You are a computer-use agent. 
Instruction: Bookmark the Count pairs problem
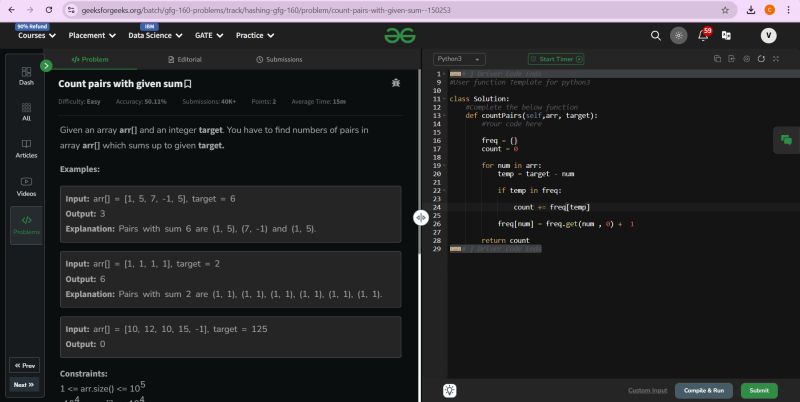(x=188, y=84)
